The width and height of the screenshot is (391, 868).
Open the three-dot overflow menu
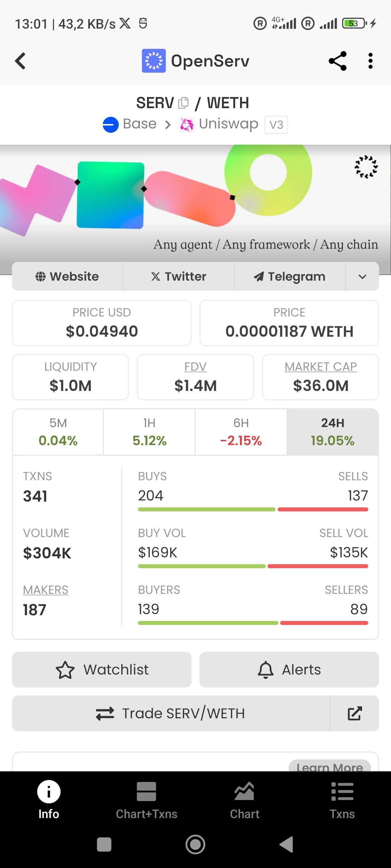point(370,61)
